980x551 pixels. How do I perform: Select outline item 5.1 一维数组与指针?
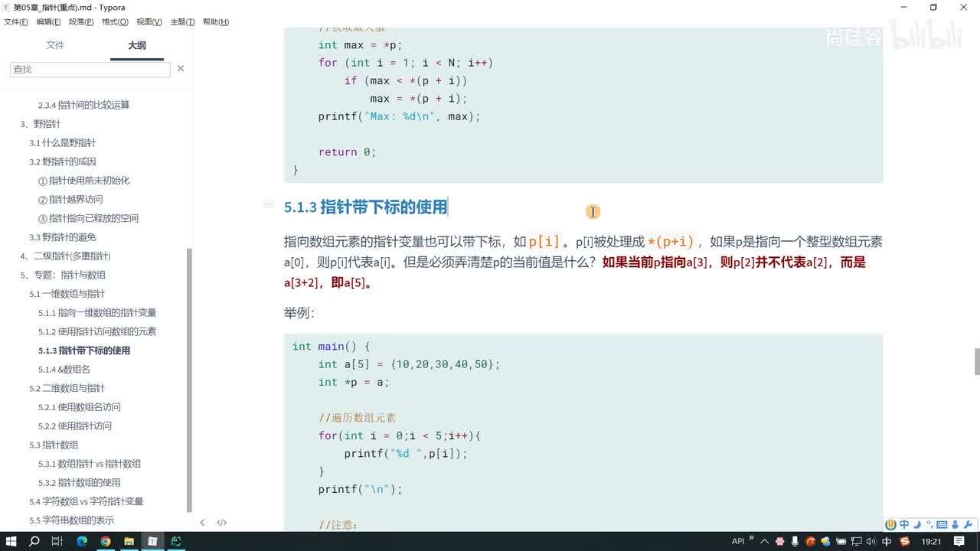67,294
